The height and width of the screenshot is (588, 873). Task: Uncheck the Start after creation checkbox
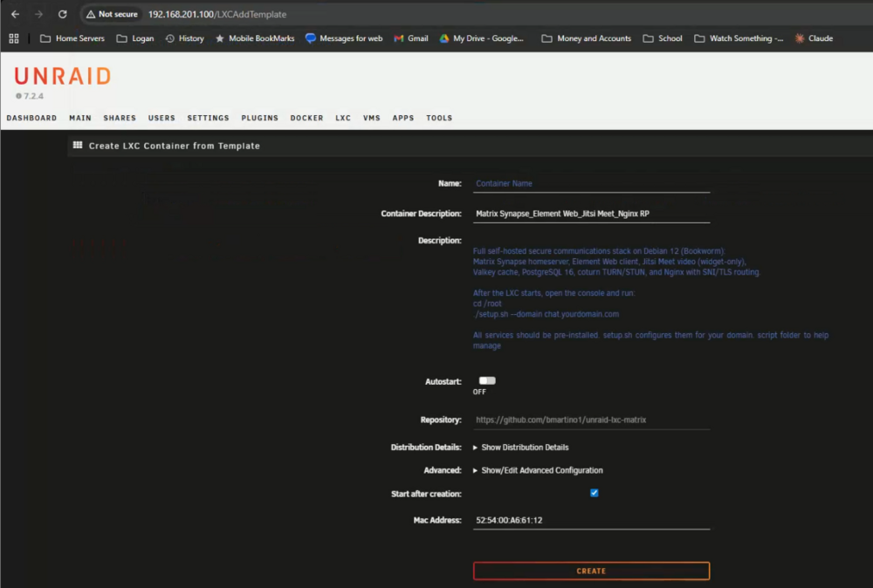(594, 493)
